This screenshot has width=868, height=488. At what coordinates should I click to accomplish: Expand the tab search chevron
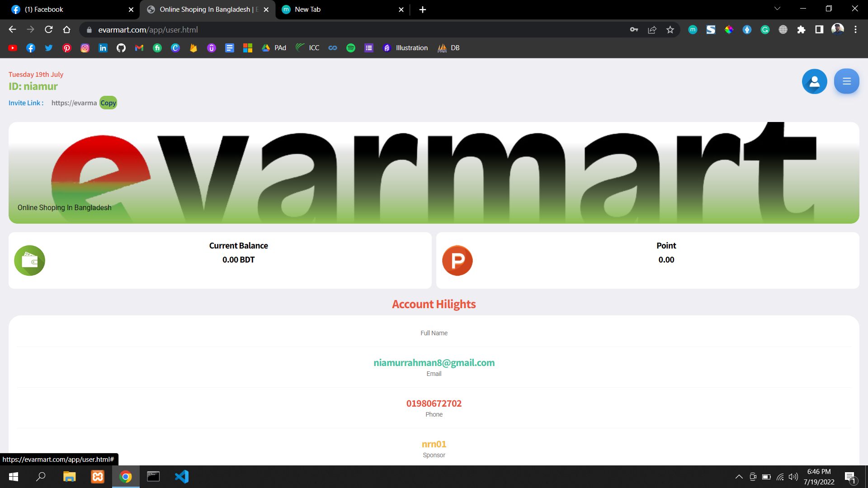pos(777,9)
